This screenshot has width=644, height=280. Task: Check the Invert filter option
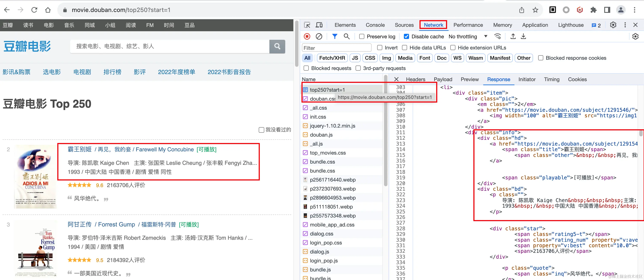click(x=380, y=48)
